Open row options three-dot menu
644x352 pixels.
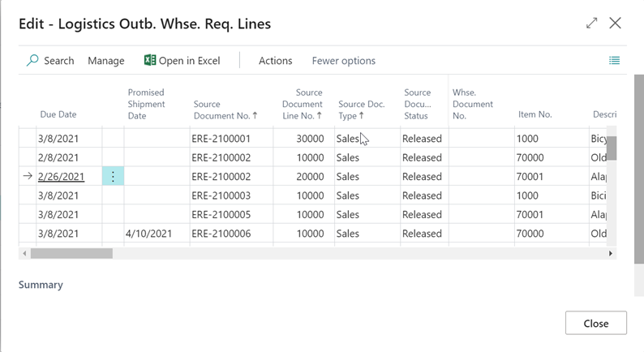click(x=113, y=176)
